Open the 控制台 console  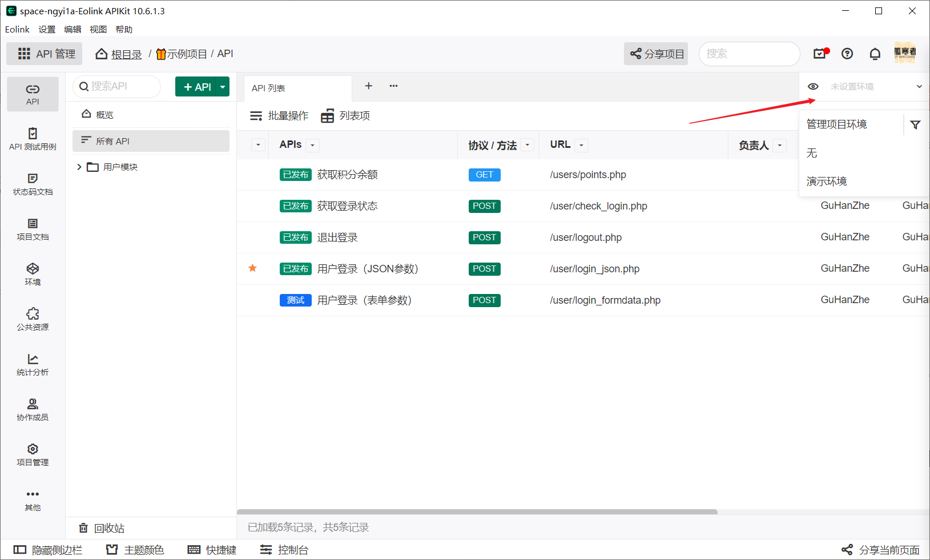coord(284,550)
